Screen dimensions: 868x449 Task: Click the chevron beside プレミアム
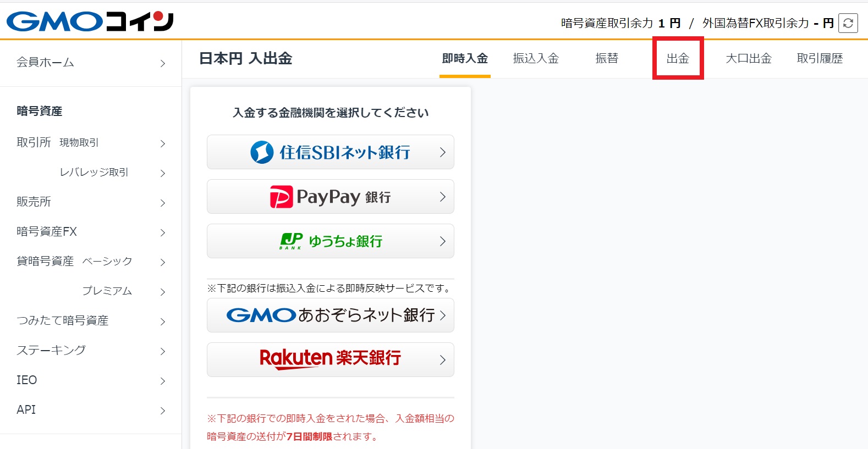click(x=163, y=292)
